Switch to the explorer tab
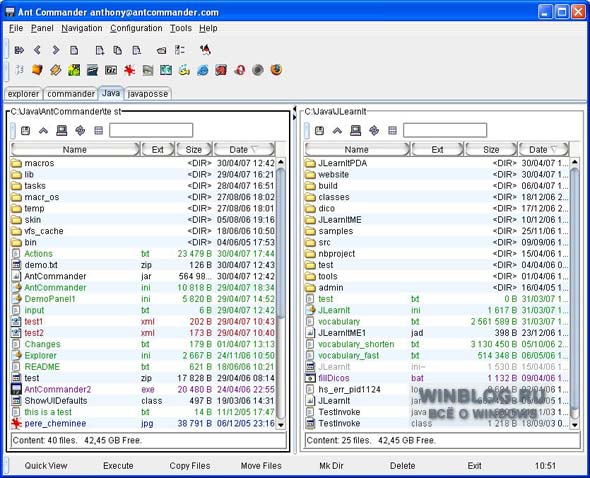590x478 pixels. 23,94
